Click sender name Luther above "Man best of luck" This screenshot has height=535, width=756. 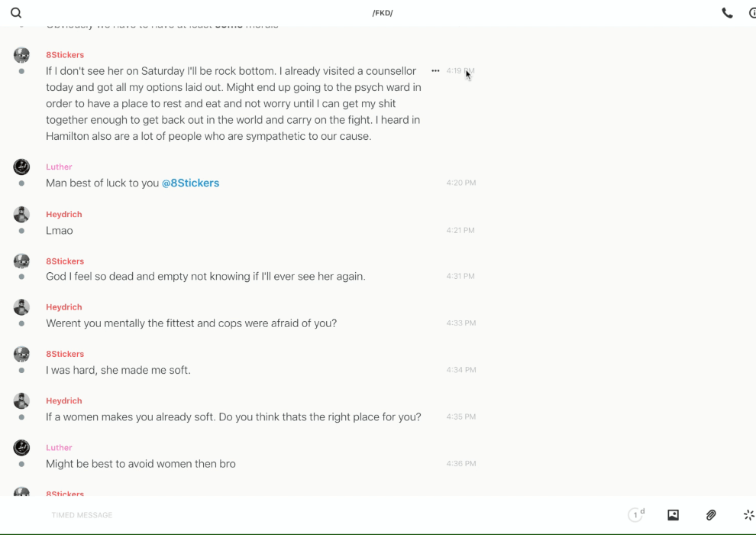[x=59, y=167]
